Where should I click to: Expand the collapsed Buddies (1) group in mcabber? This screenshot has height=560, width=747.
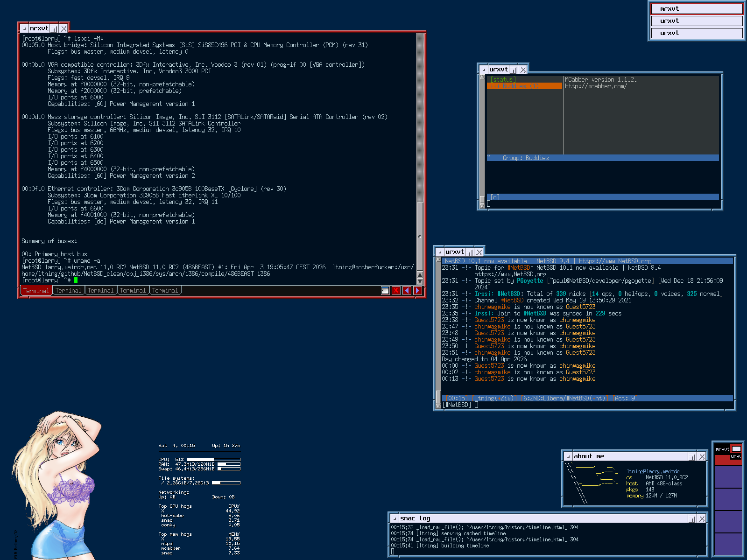click(524, 86)
